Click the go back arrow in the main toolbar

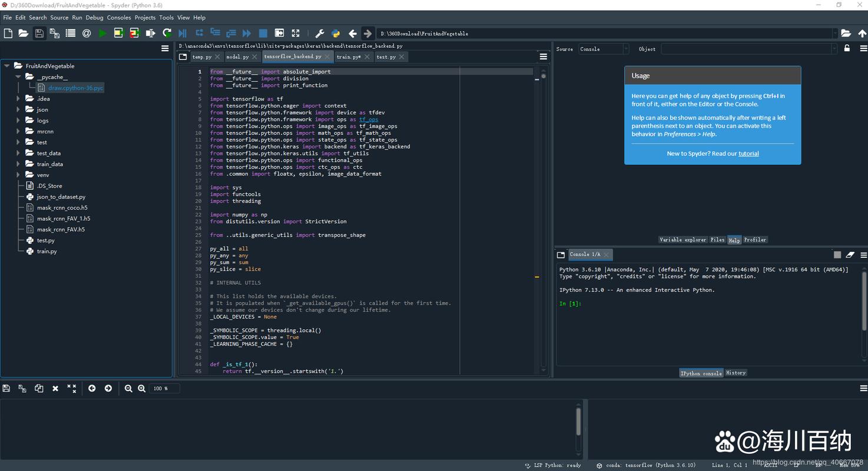click(x=352, y=34)
